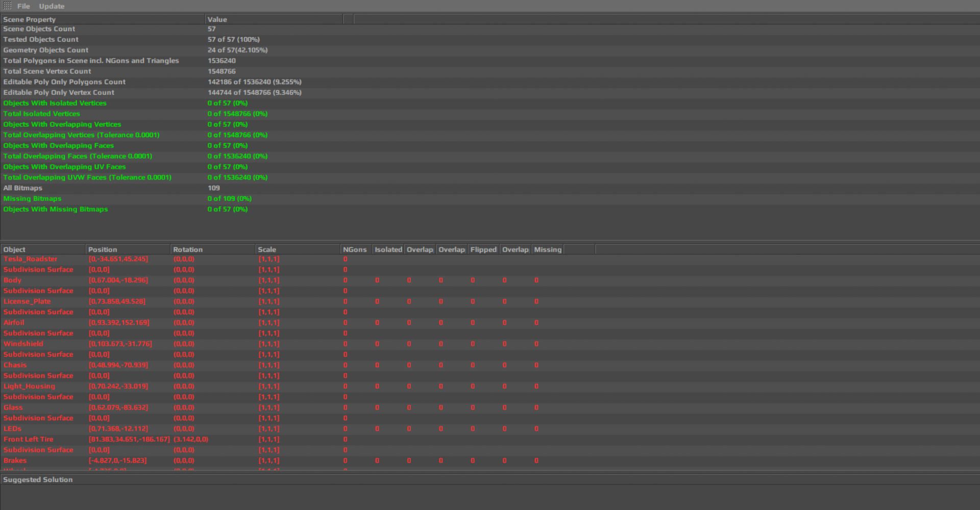Select Objects With Isolated Vertices row
The image size is (980, 510).
click(x=490, y=103)
